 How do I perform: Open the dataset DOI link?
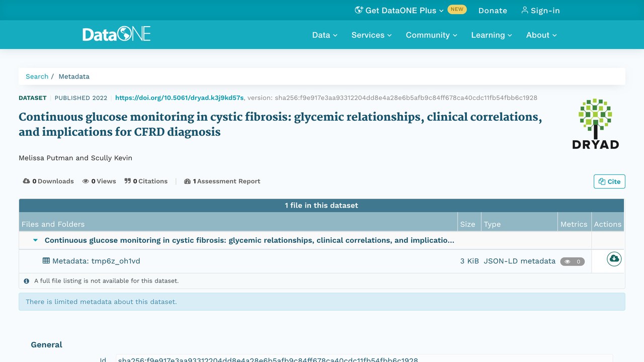pos(179,98)
